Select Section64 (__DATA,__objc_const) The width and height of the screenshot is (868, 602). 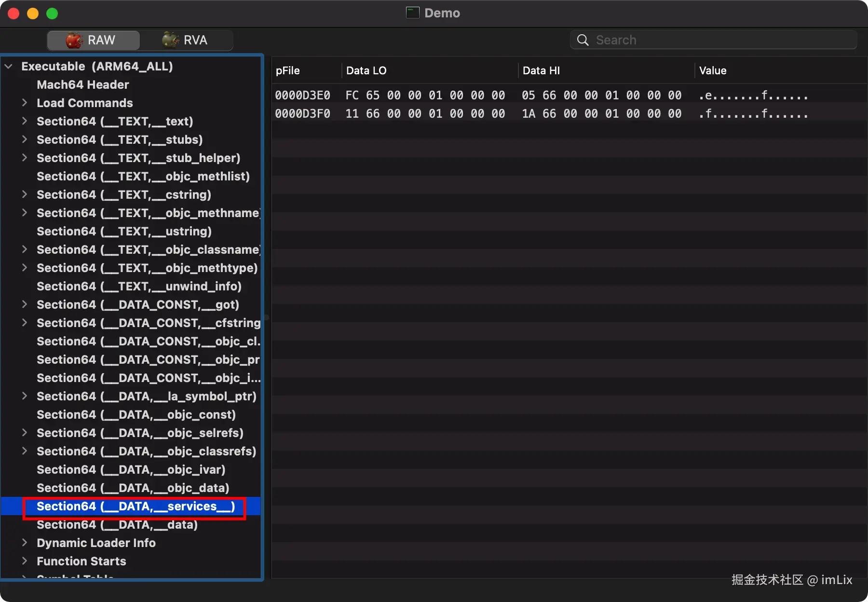(x=136, y=415)
